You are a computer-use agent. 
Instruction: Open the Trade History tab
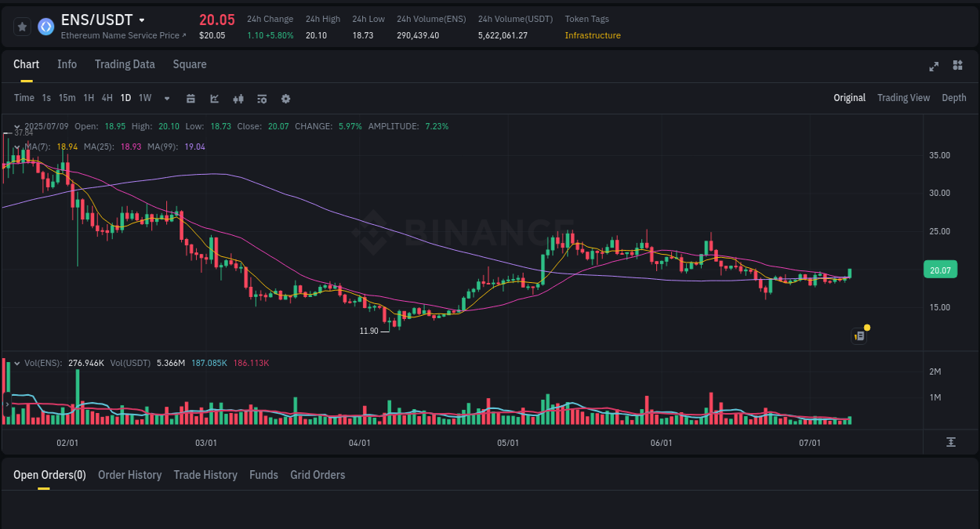(205, 475)
